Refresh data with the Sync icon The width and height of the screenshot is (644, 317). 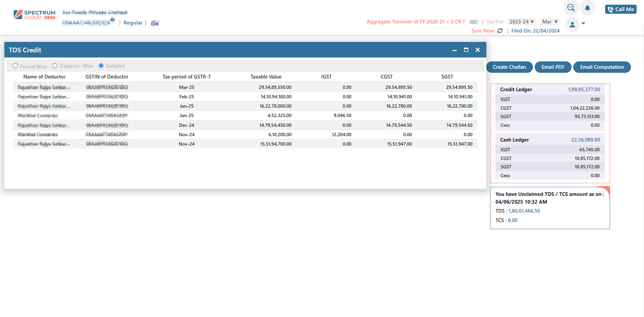(x=500, y=31)
